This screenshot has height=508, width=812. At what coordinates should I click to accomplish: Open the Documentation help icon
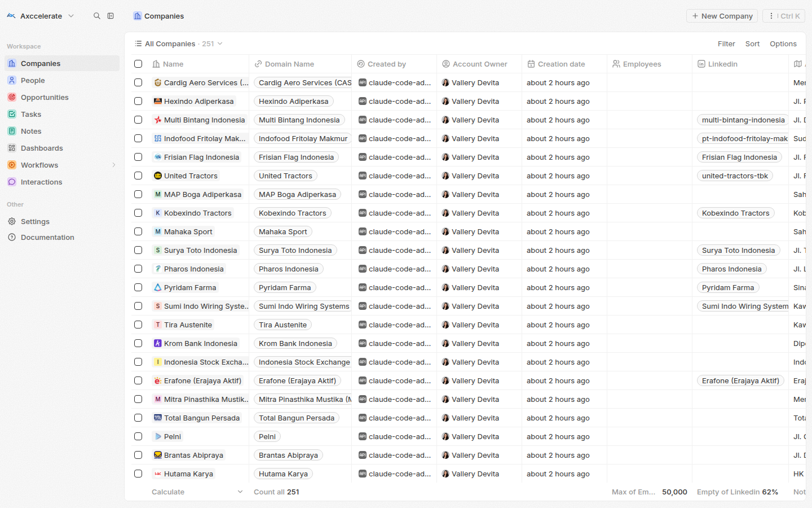[x=12, y=238]
